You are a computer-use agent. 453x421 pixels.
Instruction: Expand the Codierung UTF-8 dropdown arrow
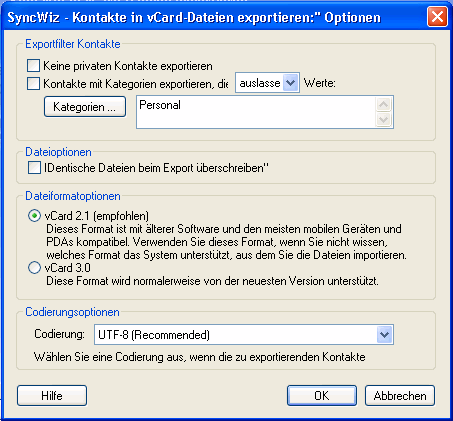[385, 335]
